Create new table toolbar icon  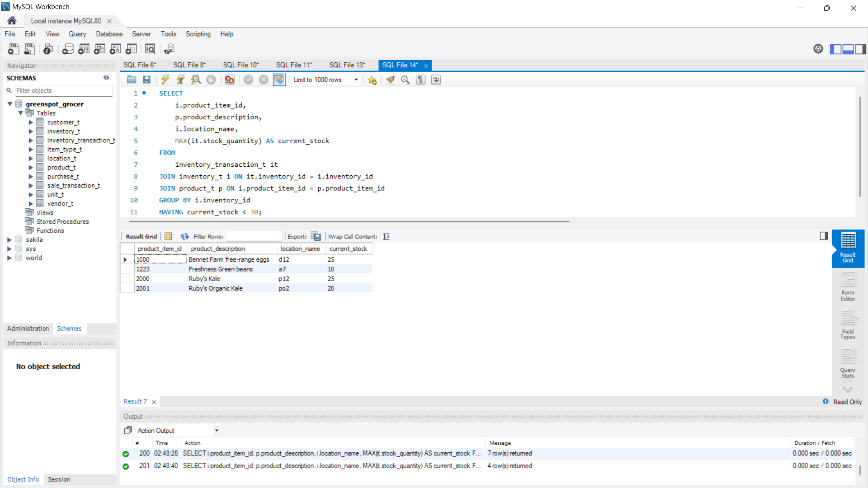tap(84, 49)
